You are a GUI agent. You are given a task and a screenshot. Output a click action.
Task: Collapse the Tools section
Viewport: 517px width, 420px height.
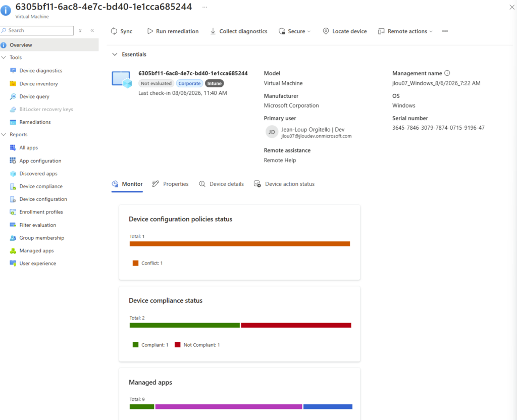coord(4,58)
